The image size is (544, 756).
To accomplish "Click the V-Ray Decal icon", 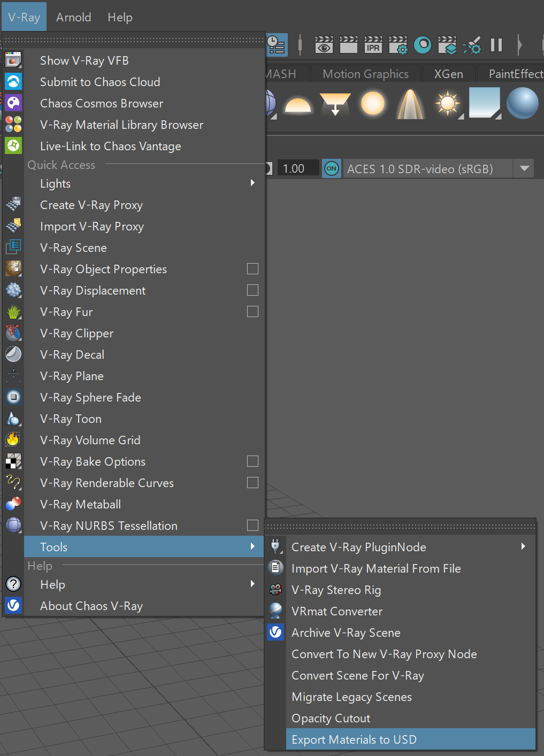I will pos(13,354).
